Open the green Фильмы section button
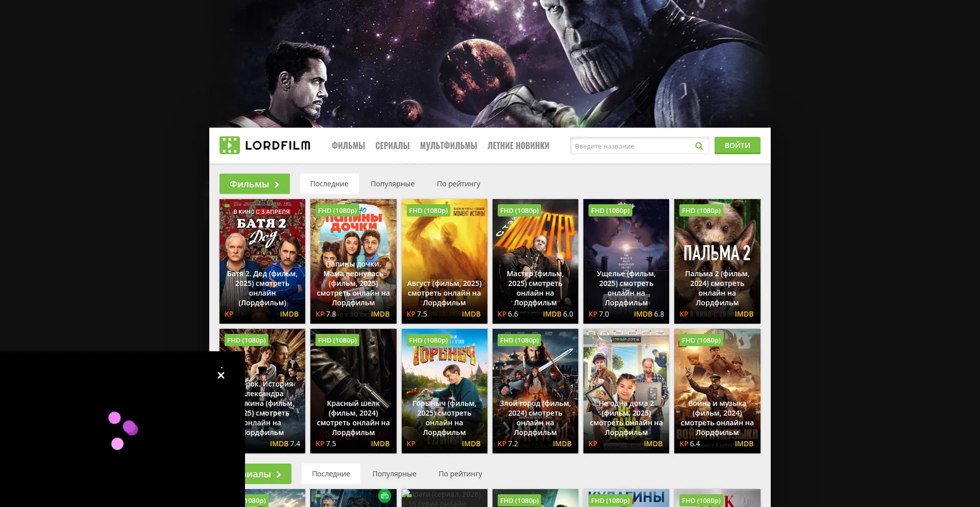 click(x=255, y=184)
